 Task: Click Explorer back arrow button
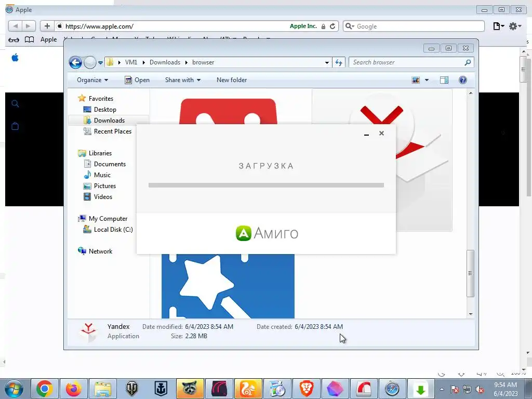75,62
